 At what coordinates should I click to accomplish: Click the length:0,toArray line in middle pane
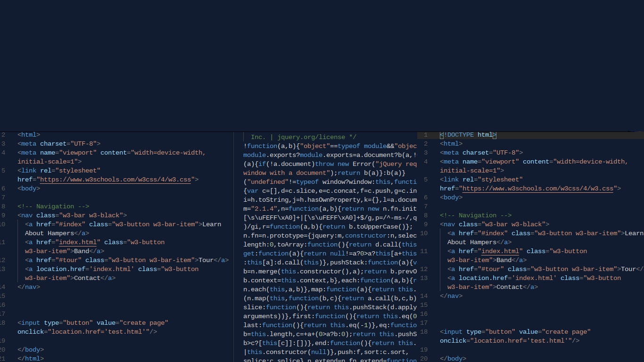[x=330, y=245]
